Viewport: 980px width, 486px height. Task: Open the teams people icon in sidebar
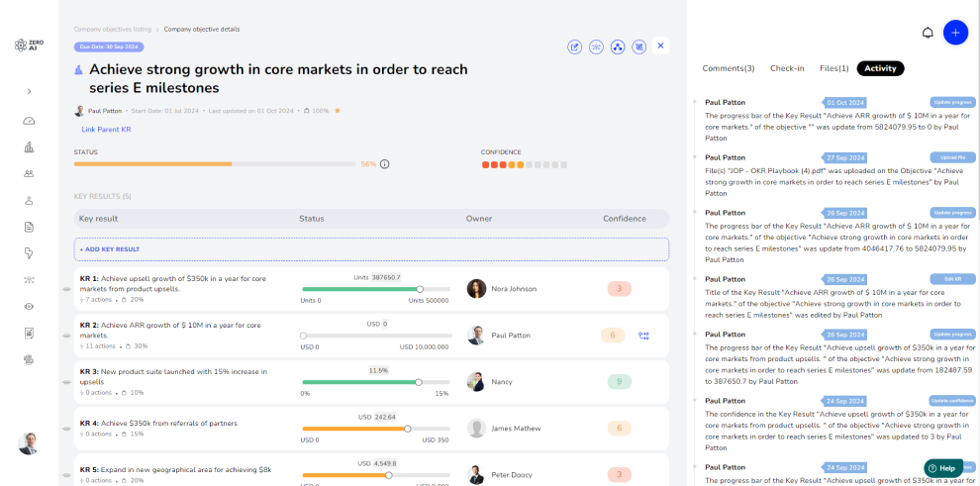pyautogui.click(x=29, y=173)
